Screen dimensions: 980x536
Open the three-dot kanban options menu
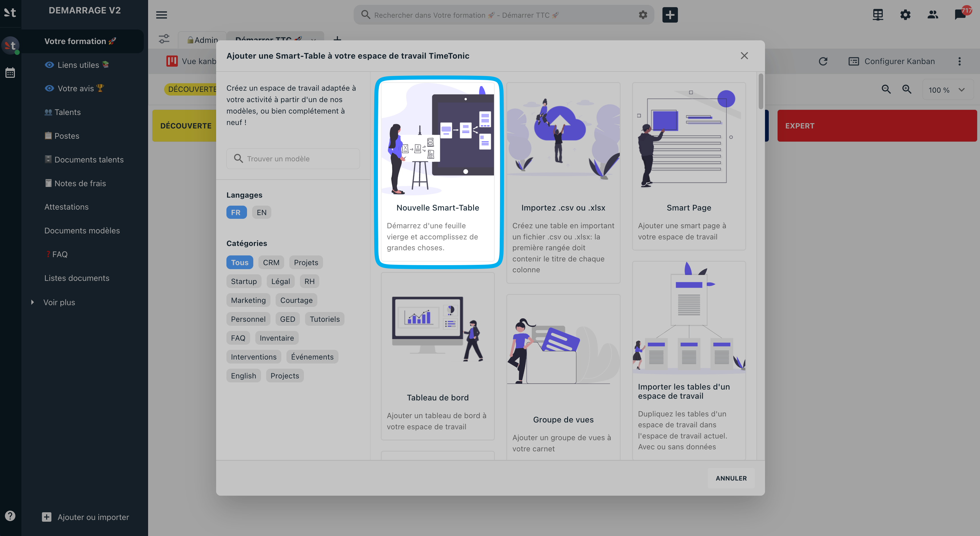[x=959, y=61]
